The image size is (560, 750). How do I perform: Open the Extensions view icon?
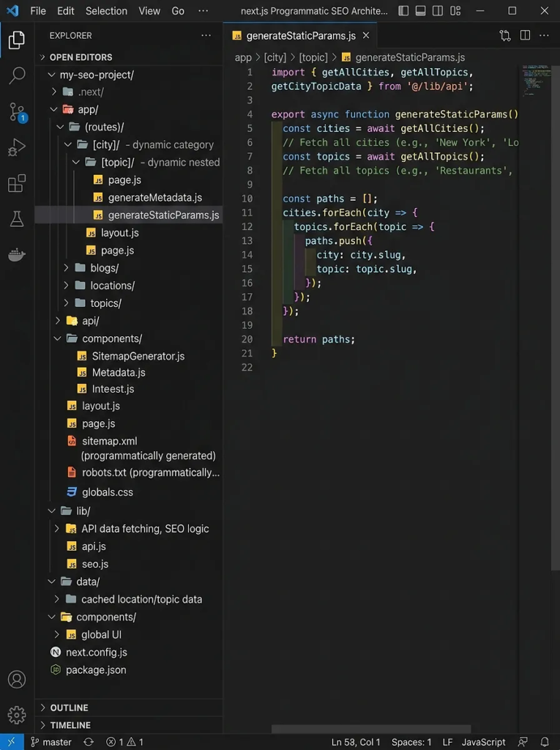(x=17, y=183)
